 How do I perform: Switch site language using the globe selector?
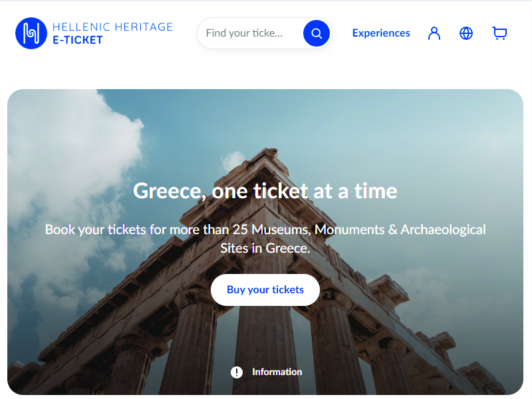[466, 33]
